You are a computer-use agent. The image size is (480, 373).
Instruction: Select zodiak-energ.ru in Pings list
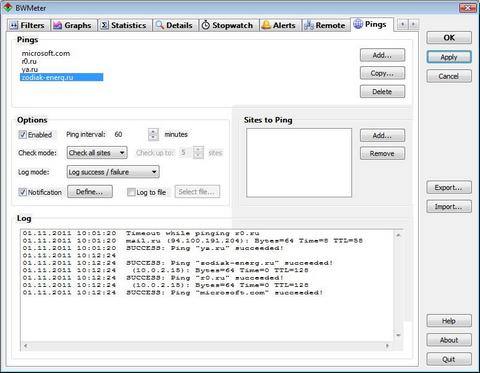tap(62, 77)
